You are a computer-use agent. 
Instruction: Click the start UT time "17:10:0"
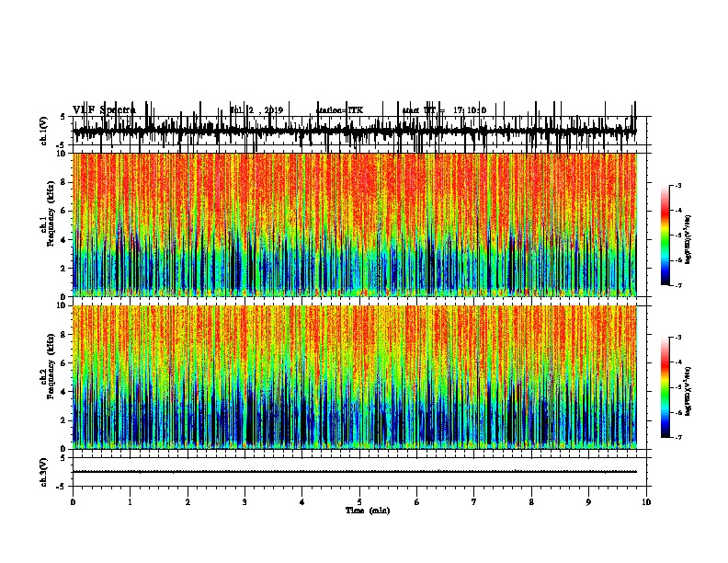pyautogui.click(x=470, y=110)
